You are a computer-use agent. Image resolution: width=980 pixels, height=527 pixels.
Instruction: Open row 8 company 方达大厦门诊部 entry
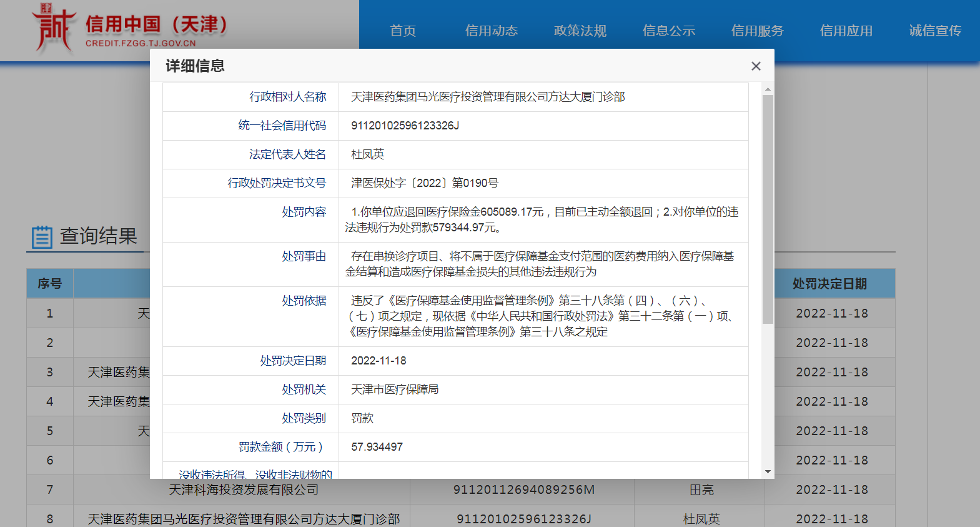[244, 519]
